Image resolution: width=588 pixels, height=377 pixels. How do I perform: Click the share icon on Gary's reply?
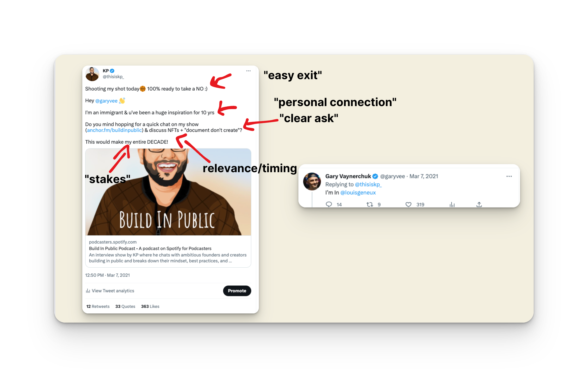pos(479,204)
